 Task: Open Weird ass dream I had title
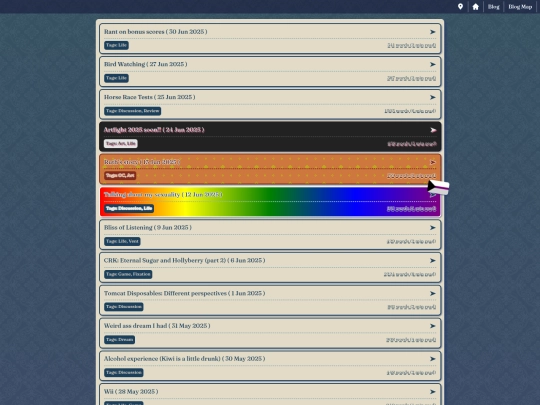(x=157, y=326)
